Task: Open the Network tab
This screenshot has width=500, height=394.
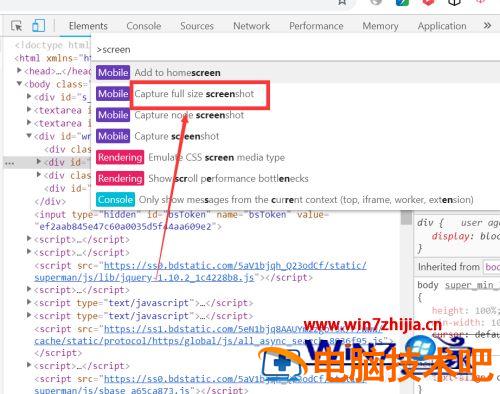Action: pyautogui.click(x=251, y=26)
